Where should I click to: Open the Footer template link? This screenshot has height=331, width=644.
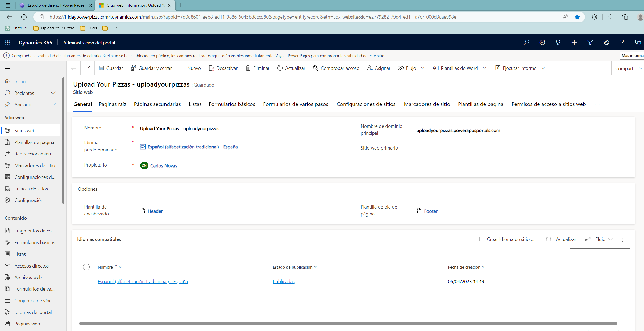pos(431,211)
